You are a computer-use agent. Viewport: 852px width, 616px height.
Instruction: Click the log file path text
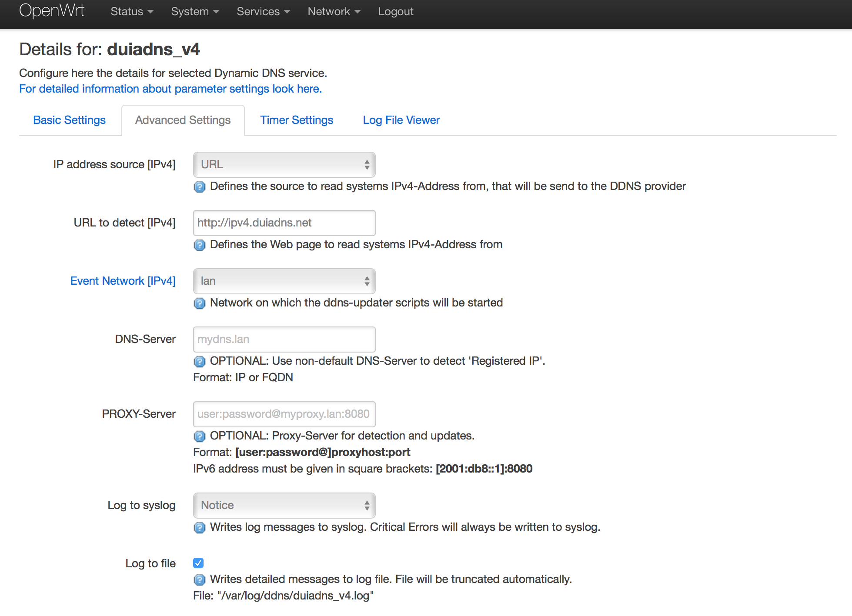(x=284, y=596)
